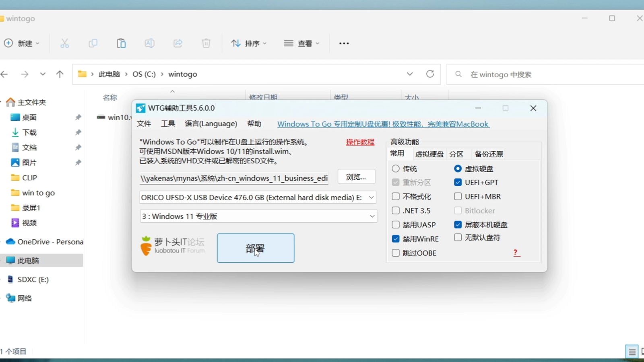Open 桌面 desktop in sidebar
Screen dimensions: 644x362
[x=24, y=117]
